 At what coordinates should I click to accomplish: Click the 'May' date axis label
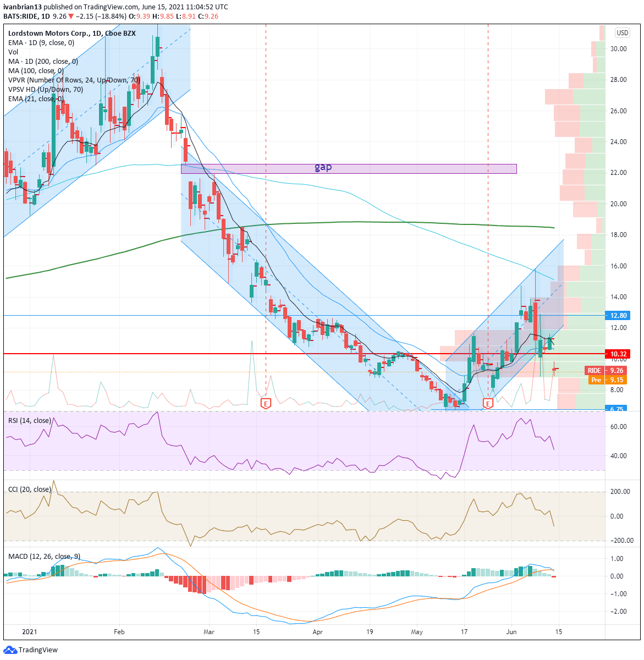[x=417, y=632]
